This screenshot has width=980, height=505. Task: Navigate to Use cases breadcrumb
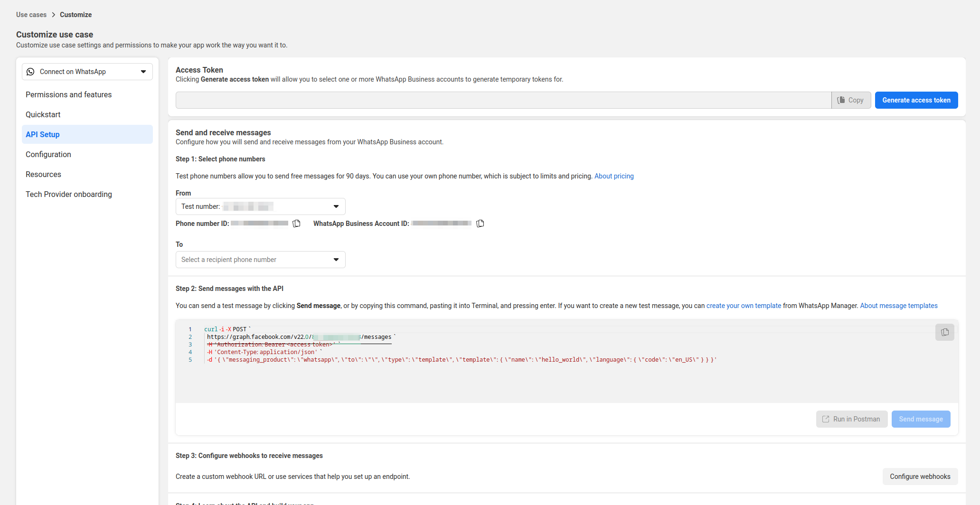pyautogui.click(x=31, y=15)
